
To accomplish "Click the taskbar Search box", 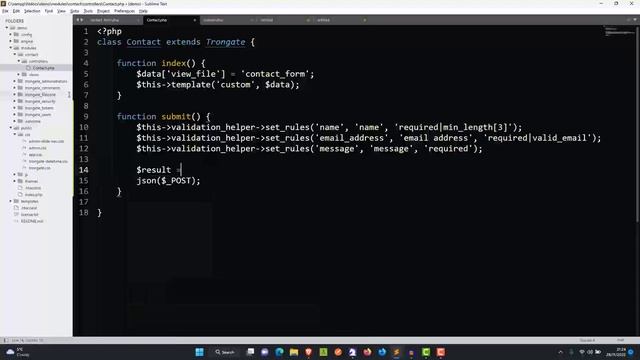I will tap(225, 352).
